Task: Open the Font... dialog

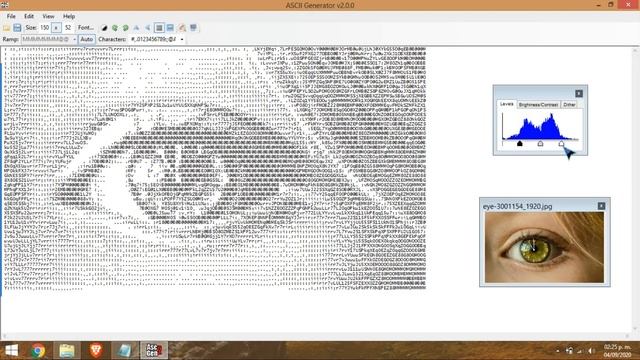Action: [x=86, y=28]
